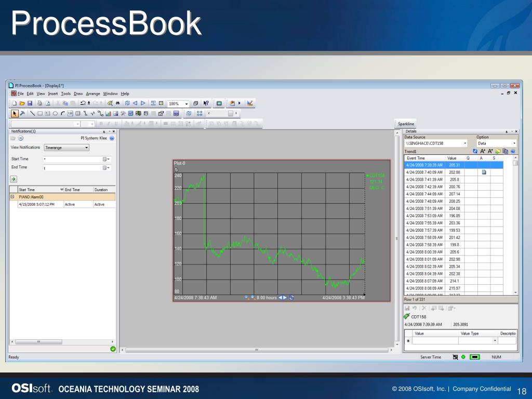Viewport: 532px width, 399px height.
Task: Select the Bar chart tool
Action: pyautogui.click(x=108, y=113)
